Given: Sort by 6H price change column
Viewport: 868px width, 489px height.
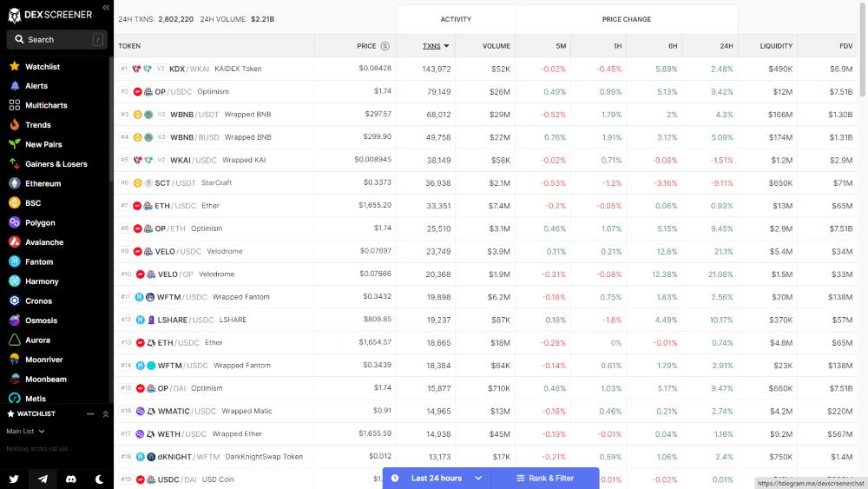Looking at the screenshot, I should pos(673,46).
